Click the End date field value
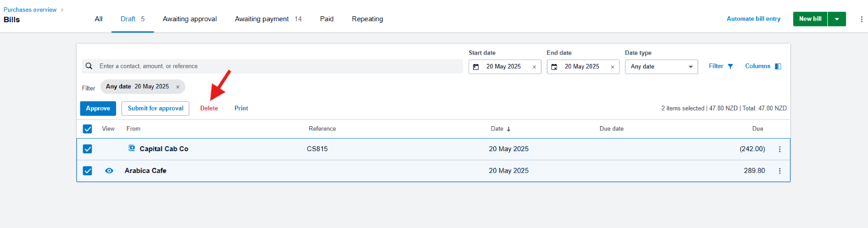Viewport: 868px width, 228px height. click(582, 67)
